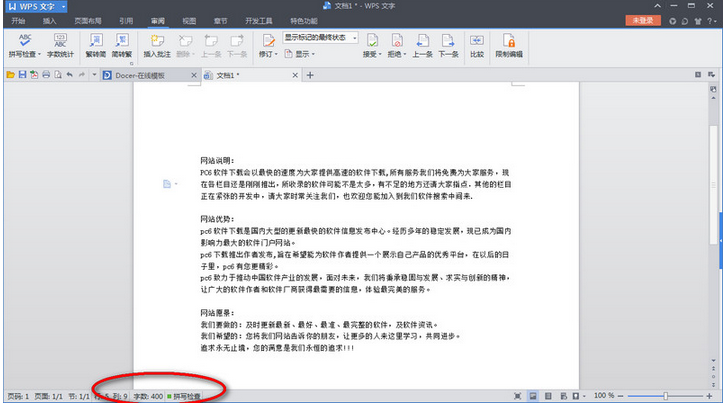The height and width of the screenshot is (407, 725).
Task: Zoom in with the plus button
Action: tap(709, 396)
